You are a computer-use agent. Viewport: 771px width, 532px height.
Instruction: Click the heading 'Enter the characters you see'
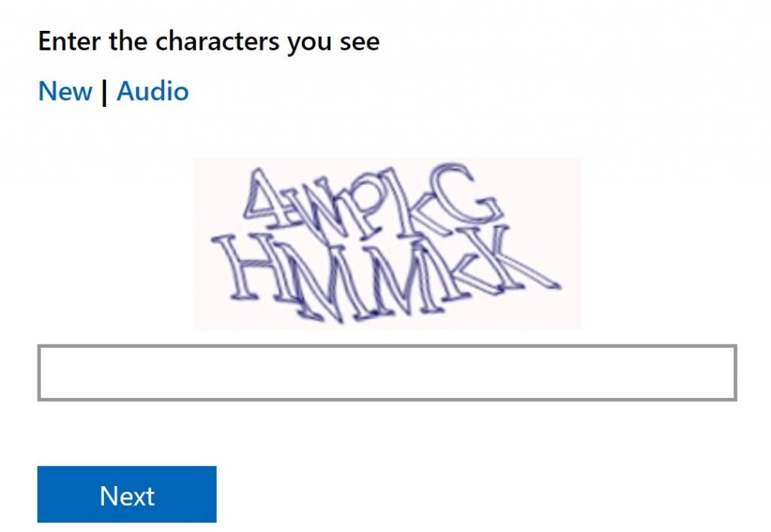click(x=209, y=41)
